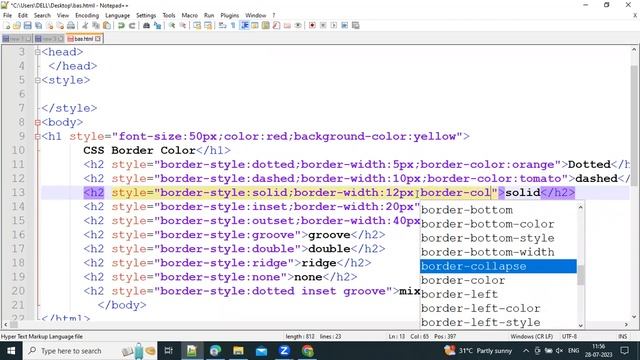The width and height of the screenshot is (640, 360).
Task: Toggle Word Wrap in the toolbar
Action: click(x=222, y=25)
